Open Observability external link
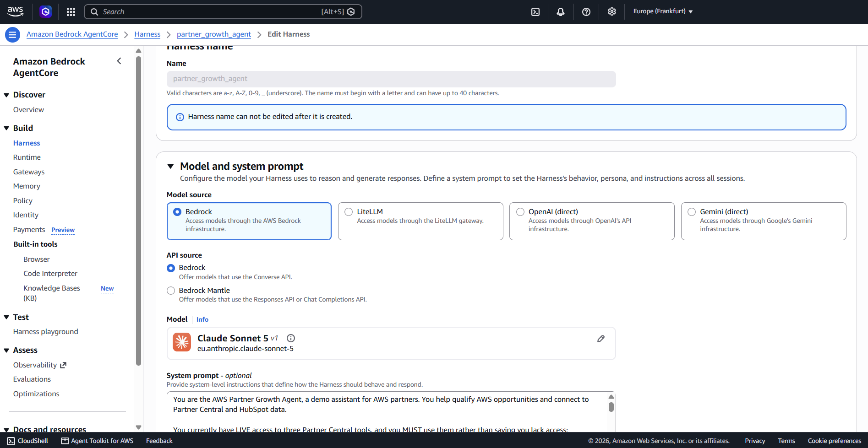The height and width of the screenshot is (448, 868). pos(40,365)
